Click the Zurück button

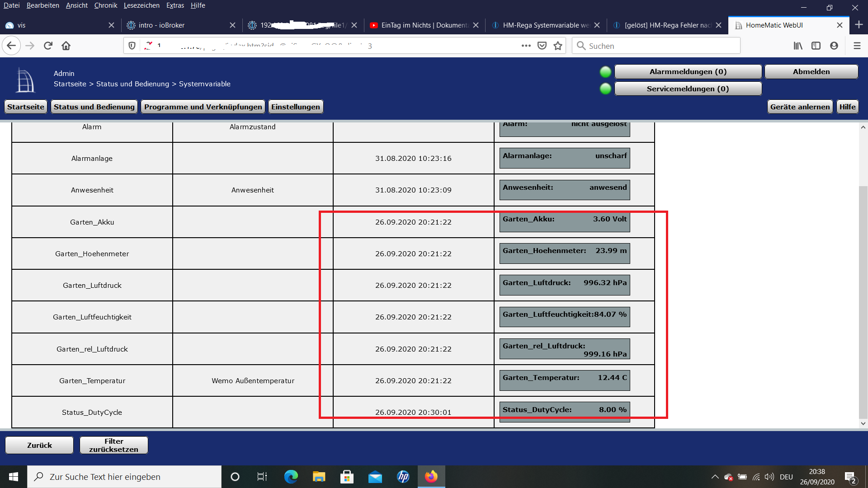39,445
